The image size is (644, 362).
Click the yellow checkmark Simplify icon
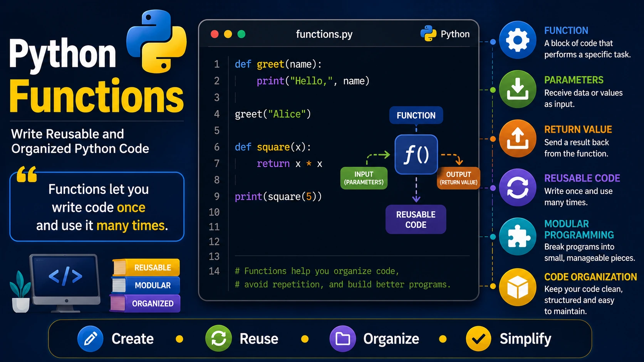click(x=478, y=339)
